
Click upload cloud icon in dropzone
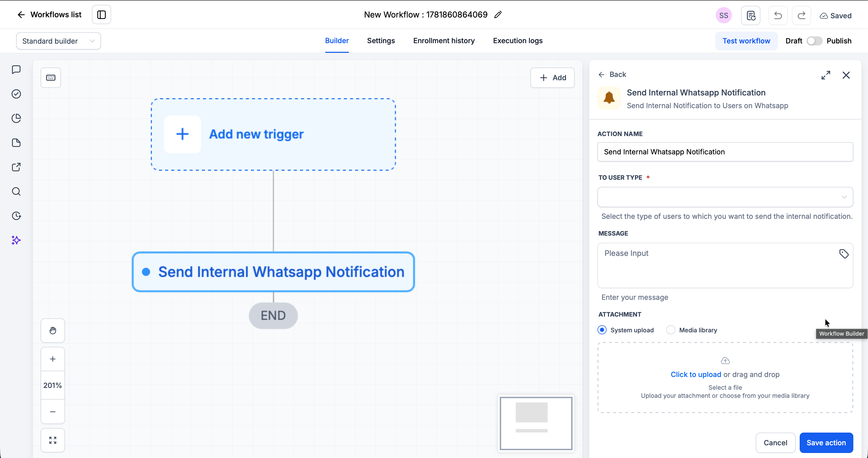coord(725,361)
